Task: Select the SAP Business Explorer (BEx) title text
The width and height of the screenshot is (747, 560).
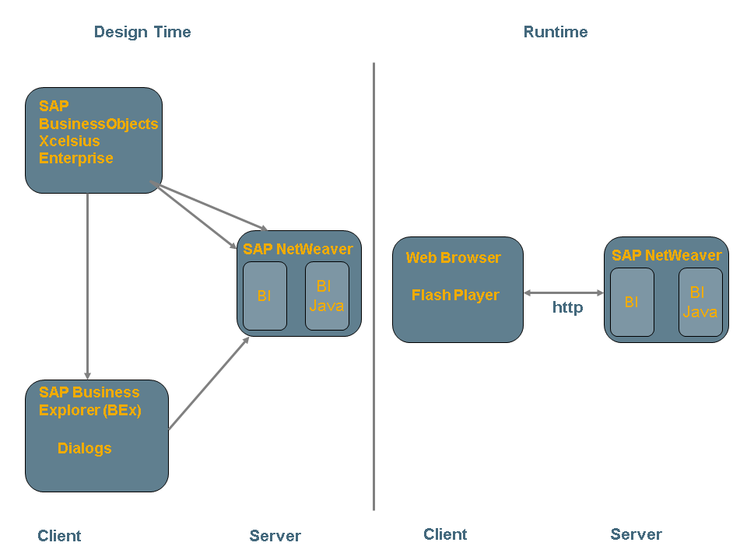Action: [89, 401]
